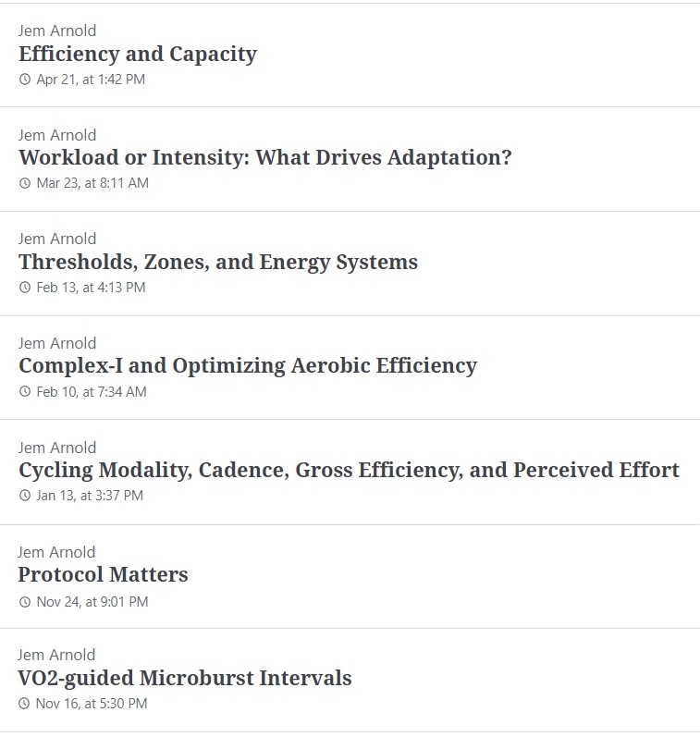This screenshot has width=700, height=737.
Task: Click Jem Arnold above Efficiency and Capacity
Action: [57, 31]
